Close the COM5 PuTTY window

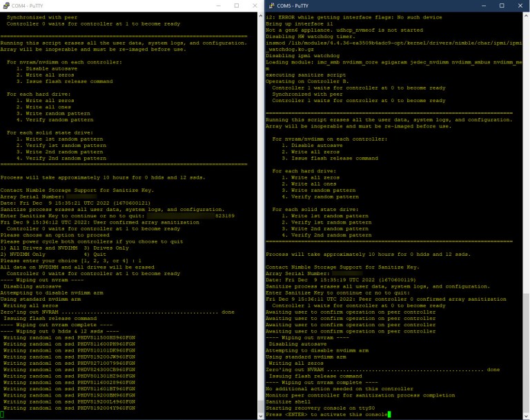[x=520, y=6]
